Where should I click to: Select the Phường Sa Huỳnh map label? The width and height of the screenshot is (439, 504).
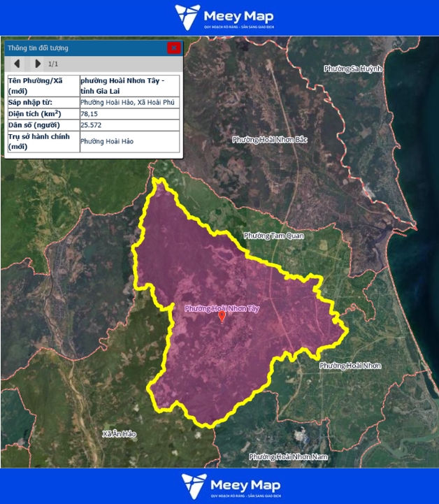click(x=353, y=69)
